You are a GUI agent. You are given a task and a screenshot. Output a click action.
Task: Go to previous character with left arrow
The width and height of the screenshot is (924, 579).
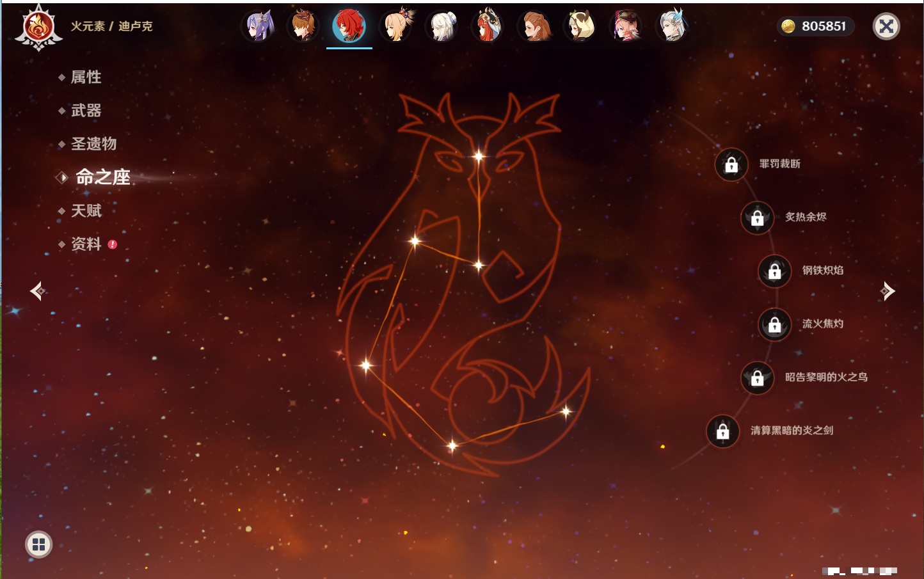38,291
